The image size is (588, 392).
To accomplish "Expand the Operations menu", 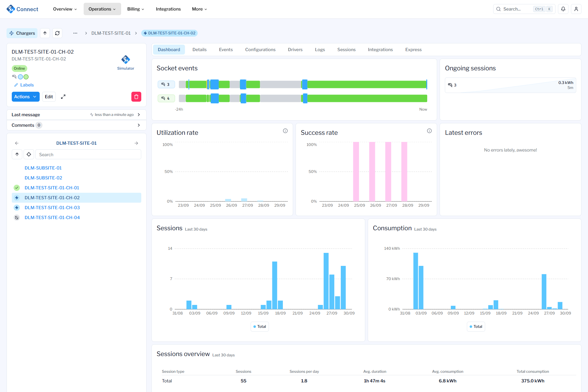I will [x=102, y=9].
